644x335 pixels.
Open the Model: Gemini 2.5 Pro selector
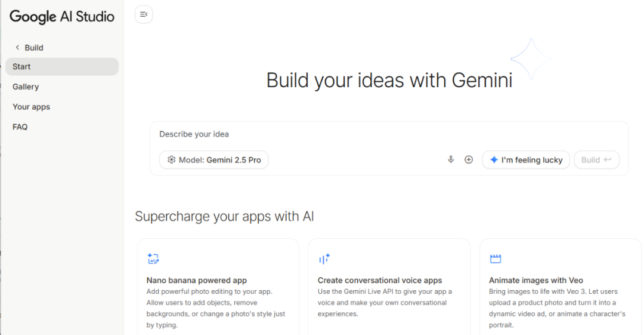214,159
